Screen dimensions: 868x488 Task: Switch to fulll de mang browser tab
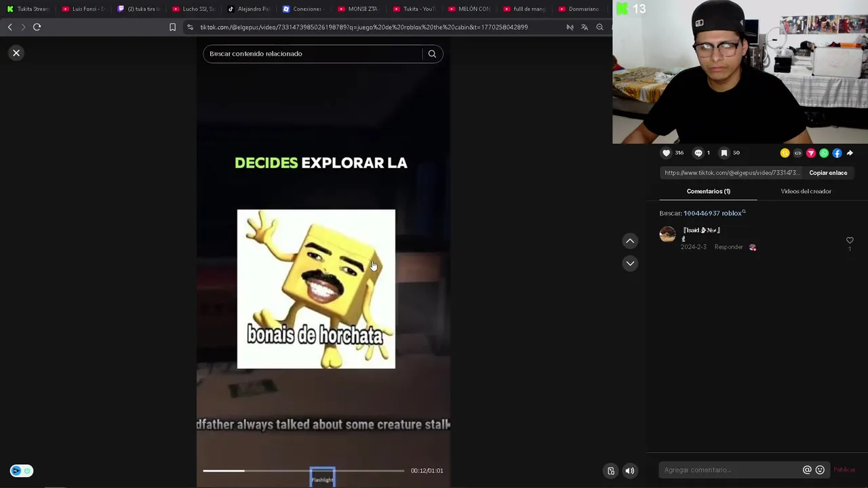(x=524, y=9)
